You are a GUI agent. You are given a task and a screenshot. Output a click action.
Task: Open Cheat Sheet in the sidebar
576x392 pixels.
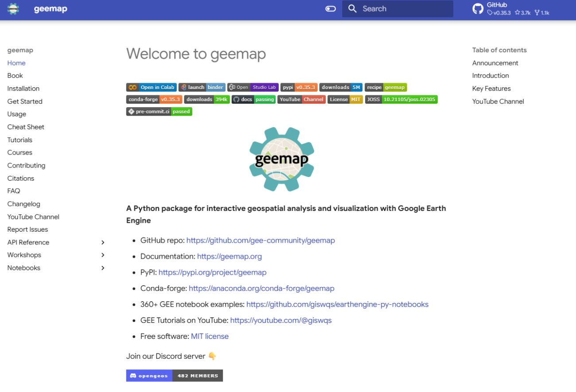pos(26,127)
